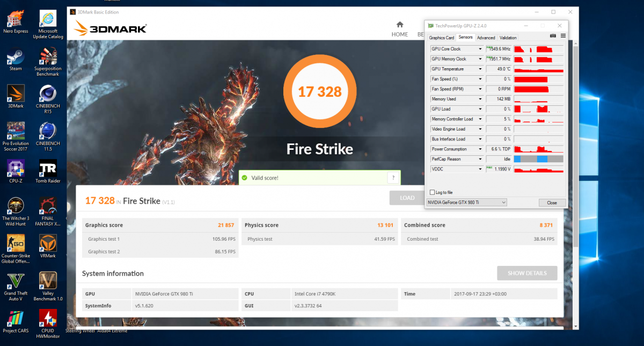The image size is (644, 346).
Task: Open the GPU Load sensor dropdown
Action: (480, 109)
